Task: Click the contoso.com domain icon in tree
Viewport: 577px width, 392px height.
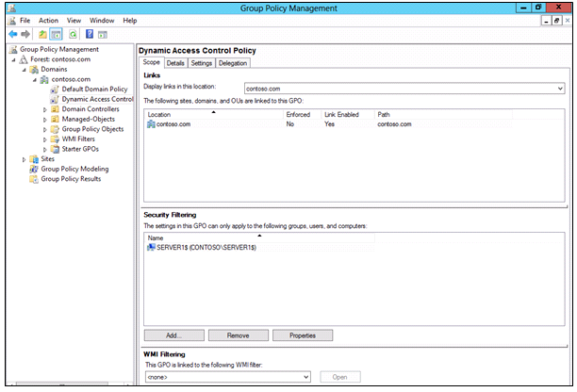Action: [44, 79]
